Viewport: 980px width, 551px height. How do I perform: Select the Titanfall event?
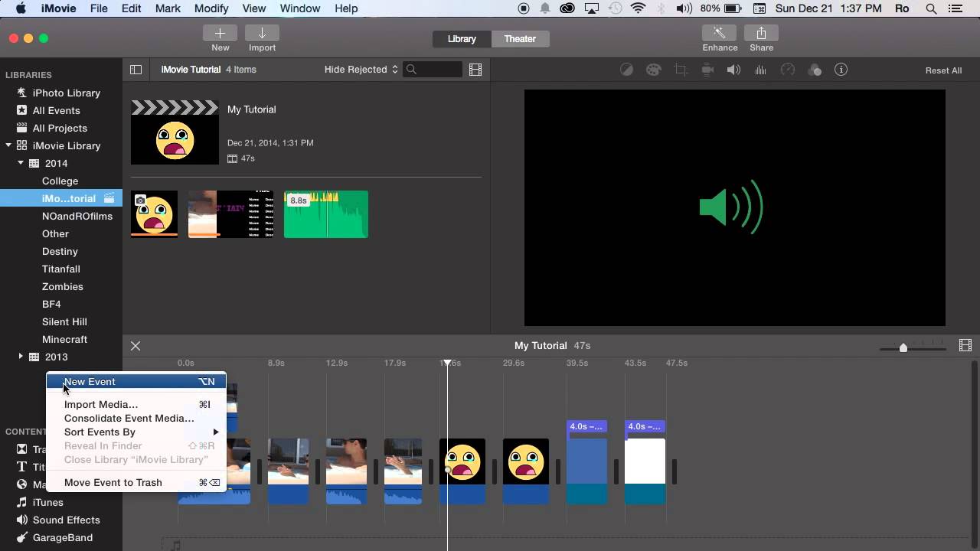click(x=61, y=269)
